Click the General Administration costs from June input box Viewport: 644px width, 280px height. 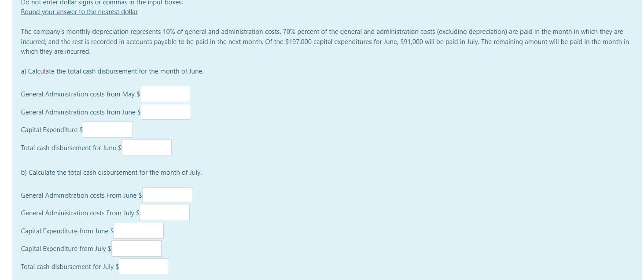click(166, 111)
